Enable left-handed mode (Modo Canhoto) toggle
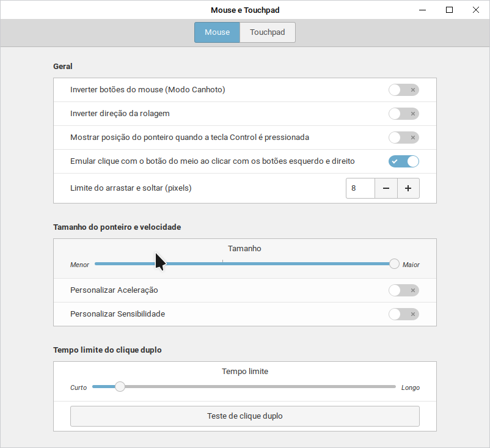The width and height of the screenshot is (490, 448). 404,90
